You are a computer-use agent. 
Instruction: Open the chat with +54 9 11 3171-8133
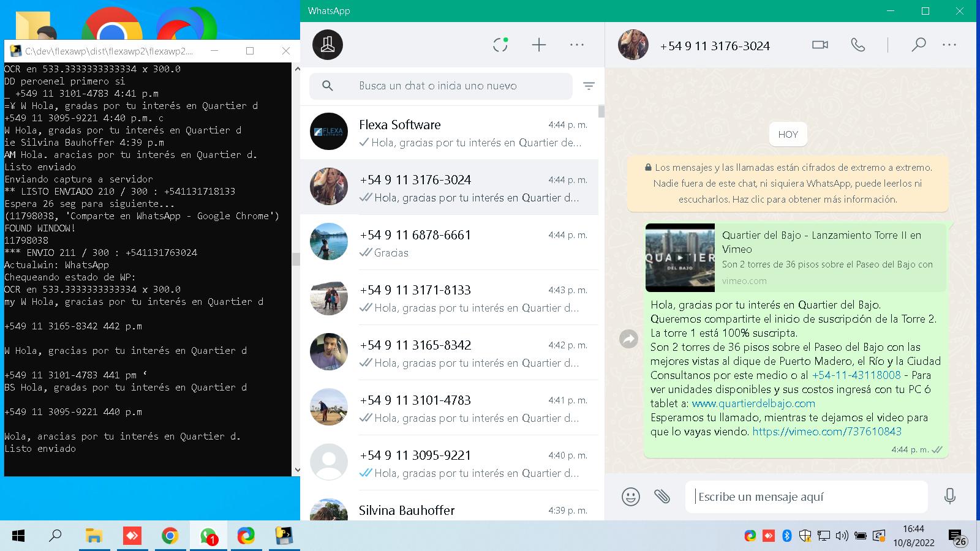click(449, 298)
